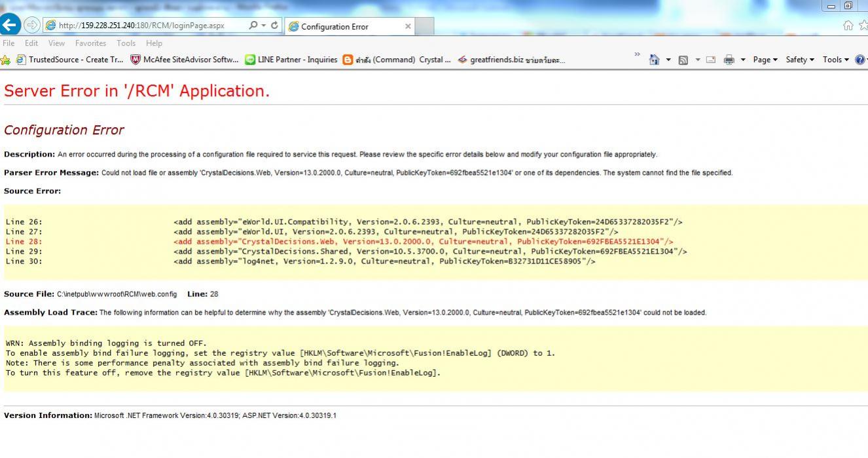Screen dimensions: 868x458
Task: Open the Favorites menu
Action: tap(90, 43)
